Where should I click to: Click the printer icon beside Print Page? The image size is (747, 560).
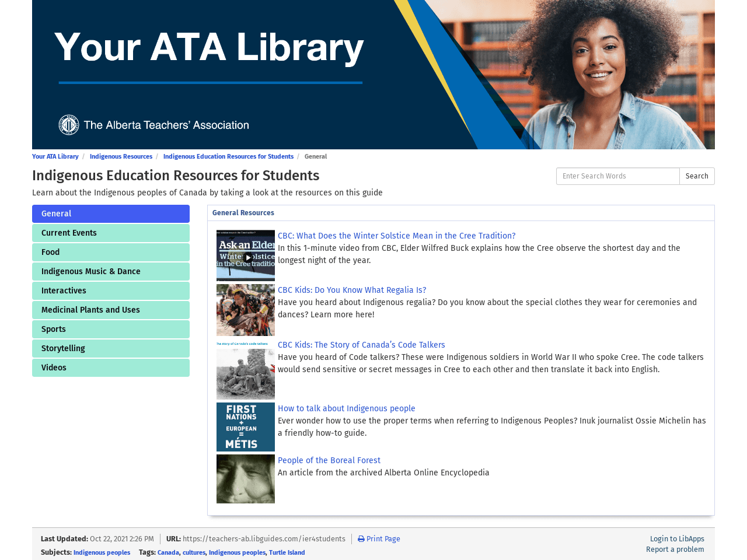(x=361, y=539)
